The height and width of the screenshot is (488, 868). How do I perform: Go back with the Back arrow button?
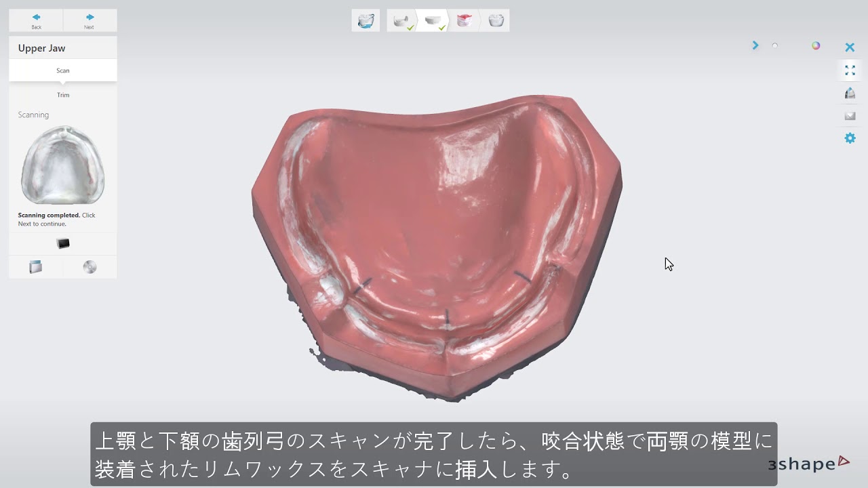(x=36, y=20)
